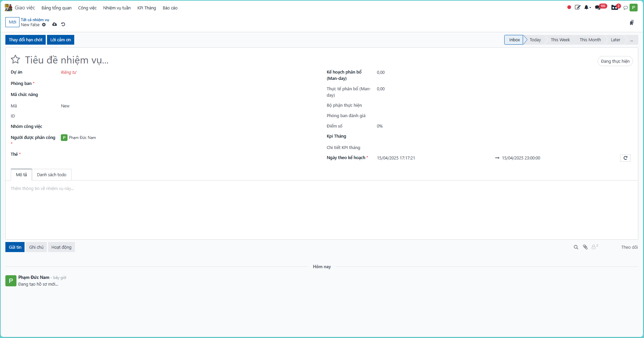This screenshot has height=338, width=644.
Task: Switch to the Mô tả tab
Action: [x=22, y=175]
